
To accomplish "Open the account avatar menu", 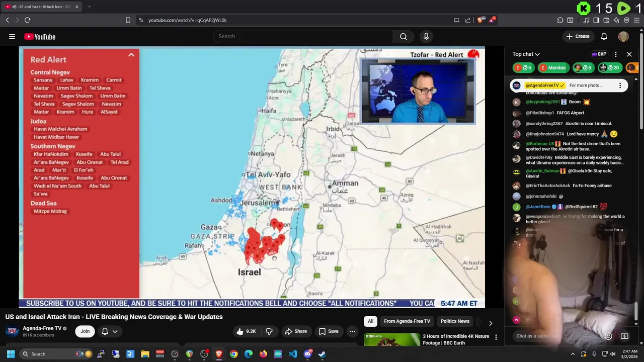I will pos(623,36).
